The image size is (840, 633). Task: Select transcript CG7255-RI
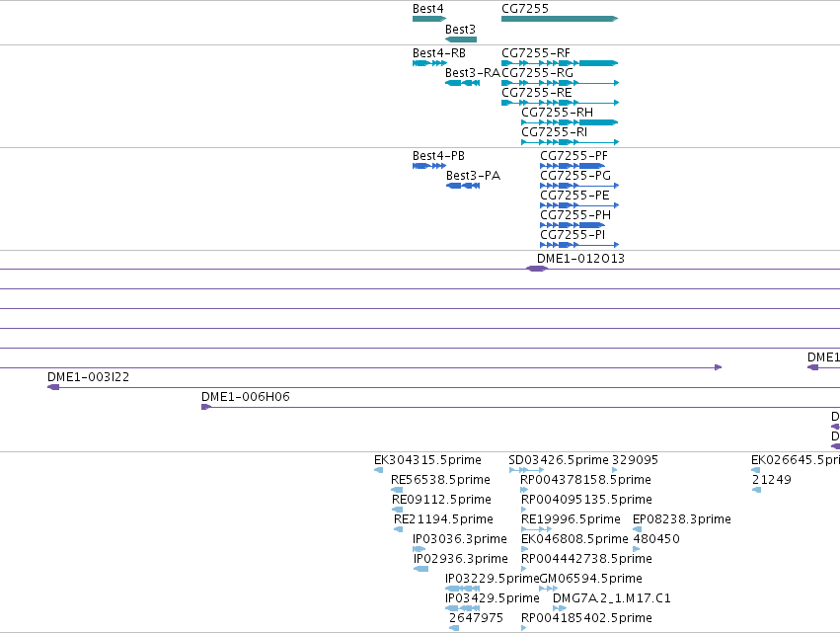pyautogui.click(x=570, y=142)
